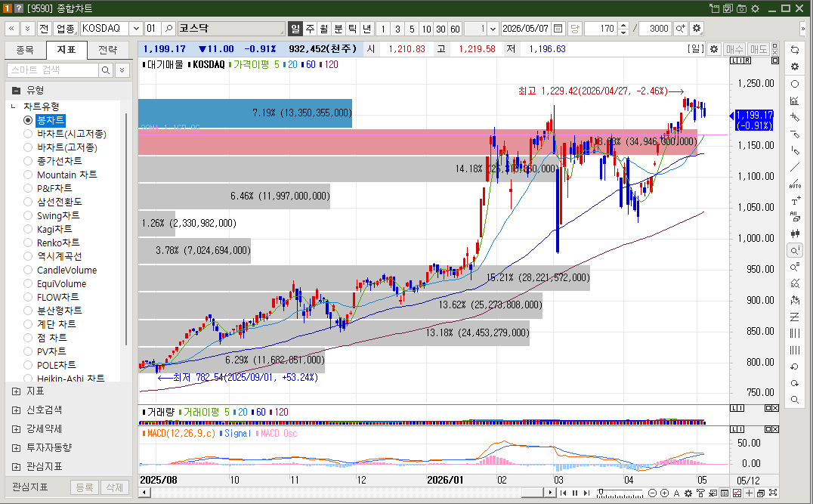Screen dimensions: 813x504
Task: Click the title bar camera capture icon
Action: 741,8
